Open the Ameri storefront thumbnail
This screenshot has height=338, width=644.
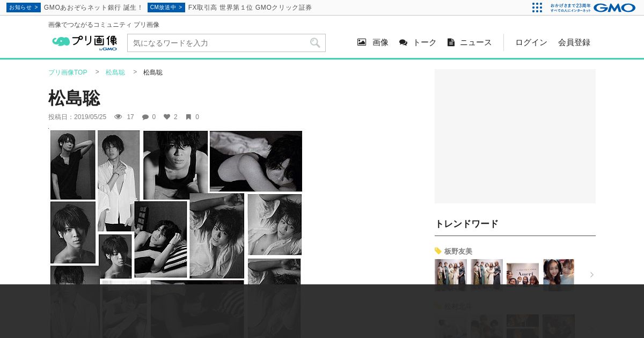523,275
